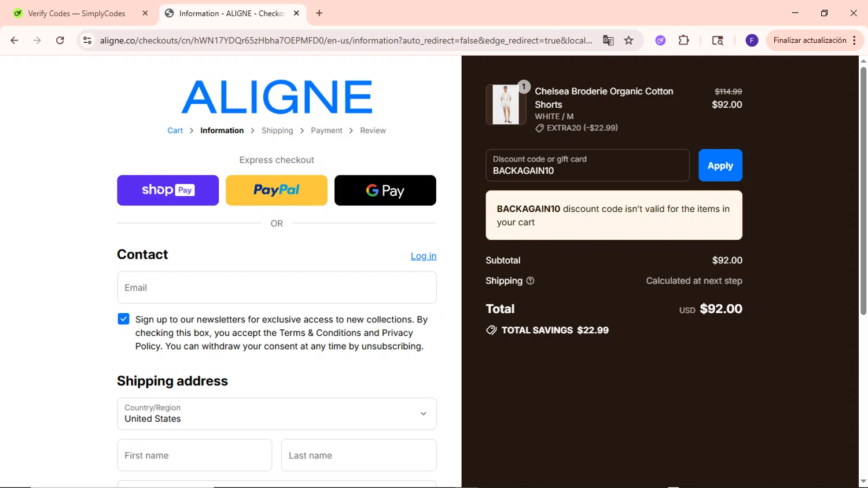Click the ALIGNE logo
This screenshot has width=868, height=488.
tap(277, 97)
